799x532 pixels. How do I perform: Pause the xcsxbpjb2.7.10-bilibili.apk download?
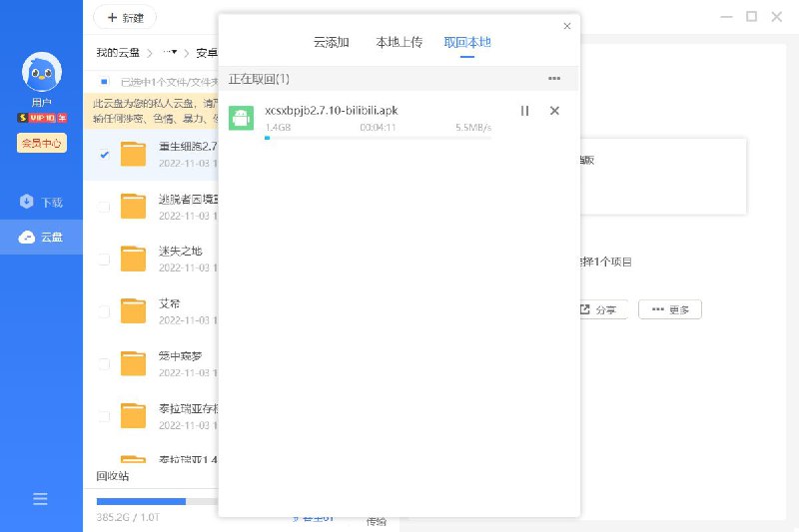[525, 111]
